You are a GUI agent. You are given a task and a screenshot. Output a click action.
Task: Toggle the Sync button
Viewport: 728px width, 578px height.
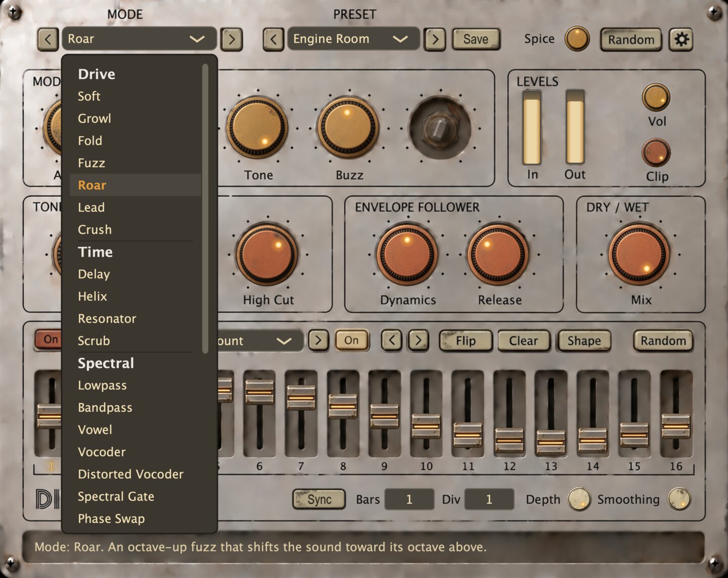[x=319, y=499]
